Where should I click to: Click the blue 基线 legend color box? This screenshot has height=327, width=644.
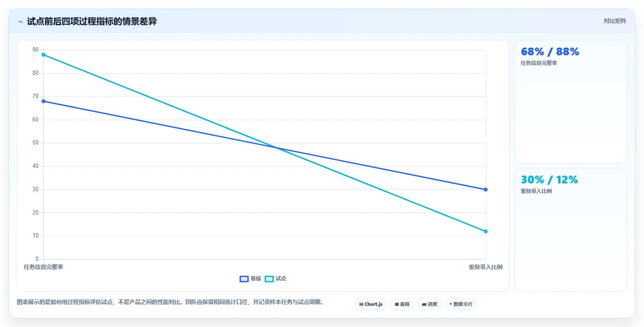[244, 279]
